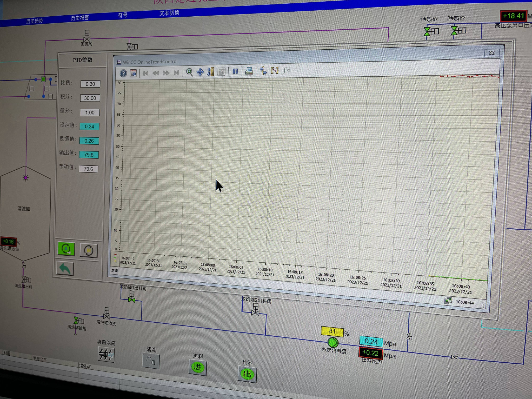The image size is (532, 399).
Task: Toggle the 1#喷枪 valve
Action: tap(431, 31)
